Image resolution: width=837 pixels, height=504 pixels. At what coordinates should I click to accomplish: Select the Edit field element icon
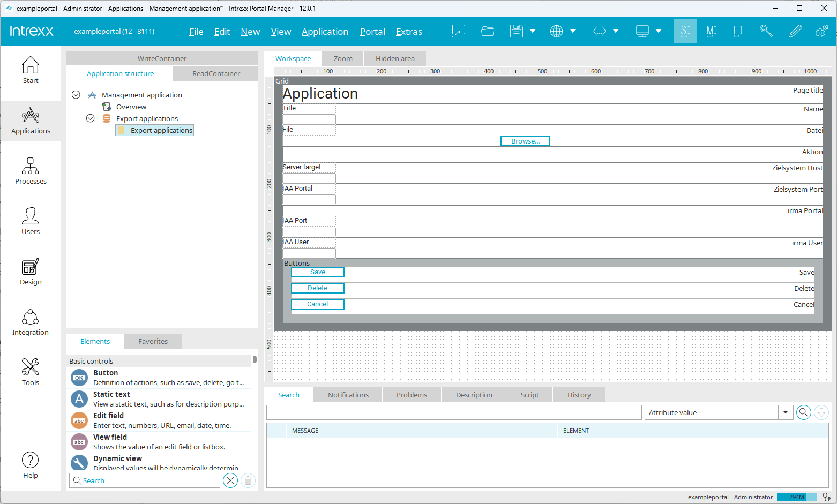click(79, 420)
